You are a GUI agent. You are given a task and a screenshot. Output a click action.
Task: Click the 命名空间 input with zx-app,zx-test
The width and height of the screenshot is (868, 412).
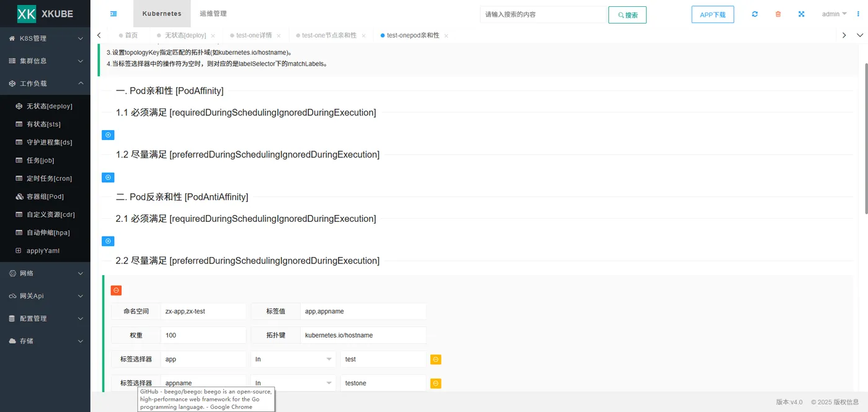203,311
